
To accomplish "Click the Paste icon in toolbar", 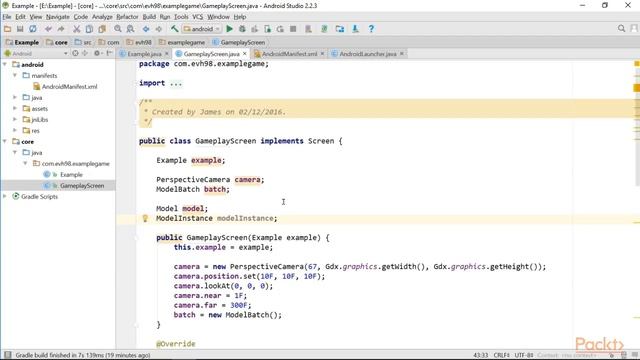I will (x=102, y=29).
